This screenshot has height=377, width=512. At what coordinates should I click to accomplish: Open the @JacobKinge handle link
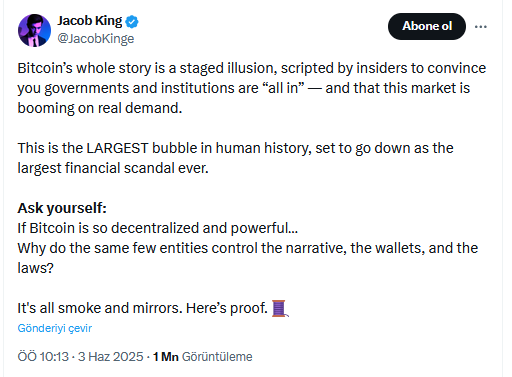pos(96,39)
